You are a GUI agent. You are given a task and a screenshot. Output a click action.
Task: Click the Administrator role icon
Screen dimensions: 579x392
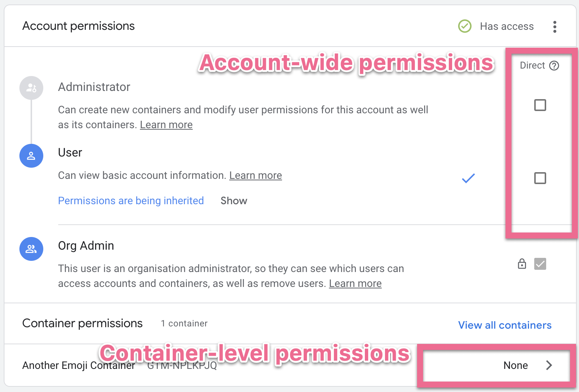[31, 88]
